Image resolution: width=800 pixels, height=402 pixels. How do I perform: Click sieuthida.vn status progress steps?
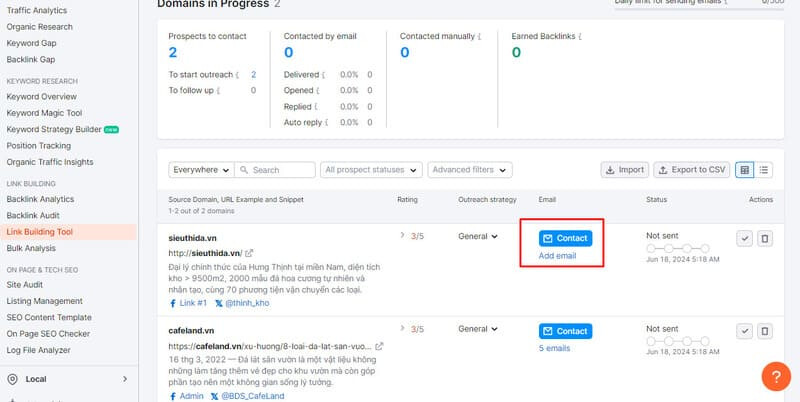(x=678, y=248)
